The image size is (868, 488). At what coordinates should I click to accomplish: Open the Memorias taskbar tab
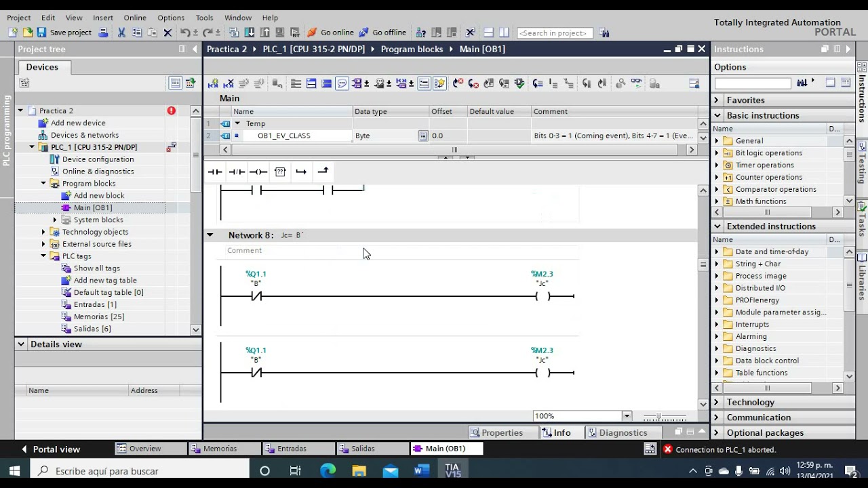(x=225, y=449)
